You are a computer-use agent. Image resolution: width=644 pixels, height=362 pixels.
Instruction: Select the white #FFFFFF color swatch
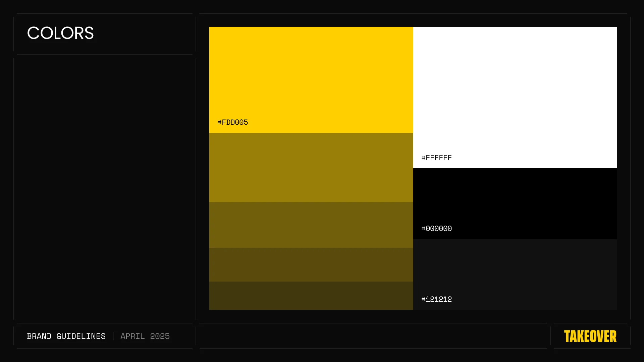[515, 98]
